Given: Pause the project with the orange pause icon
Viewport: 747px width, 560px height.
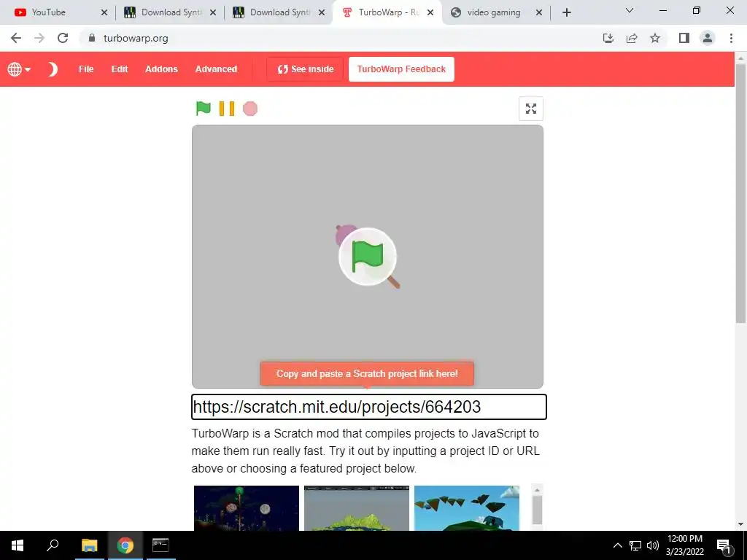Looking at the screenshot, I should coord(227,109).
